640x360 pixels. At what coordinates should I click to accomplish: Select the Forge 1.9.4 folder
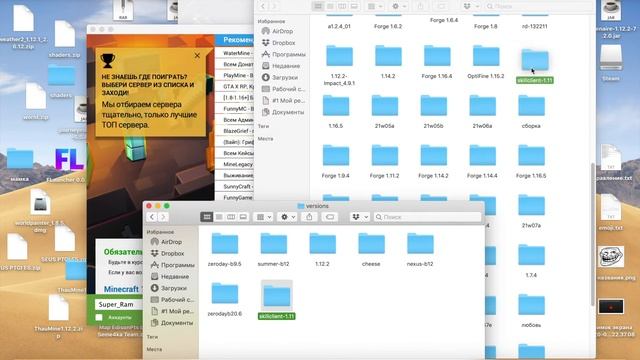[336, 162]
